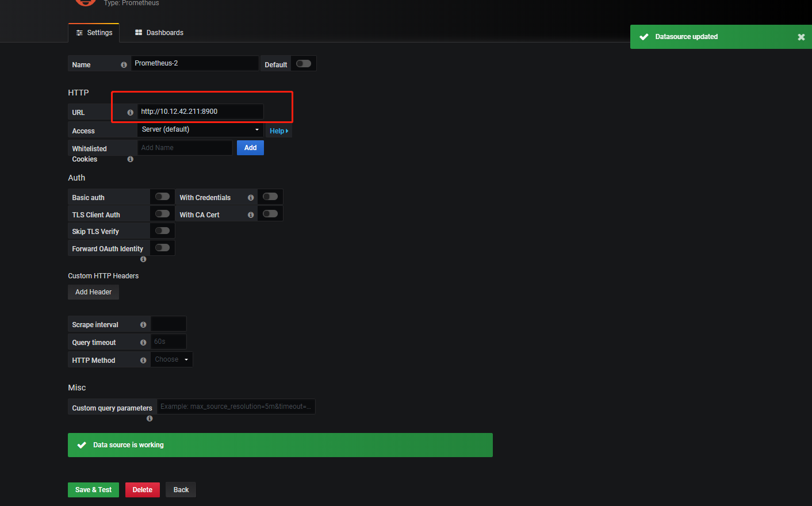This screenshot has height=506, width=812.
Task: Open the Access mode dropdown
Action: pos(200,129)
